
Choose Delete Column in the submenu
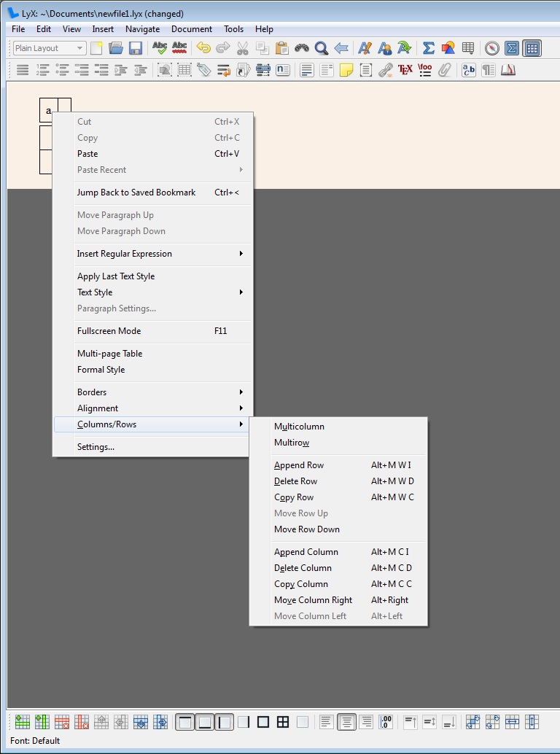338,568
